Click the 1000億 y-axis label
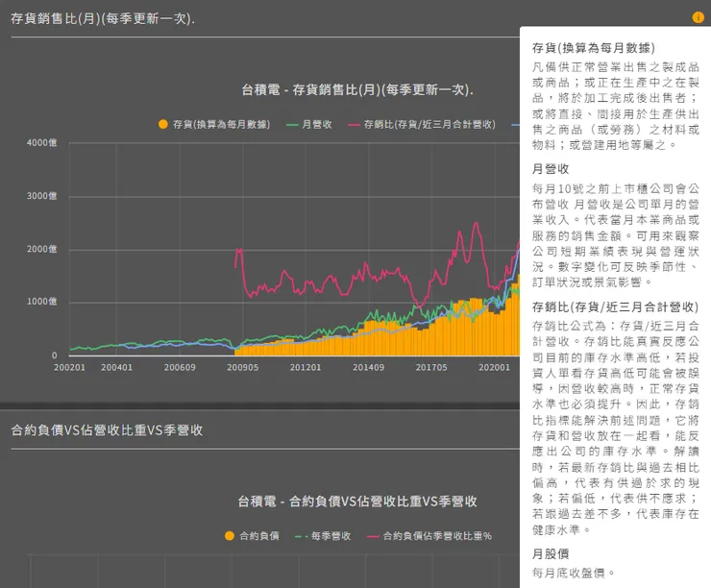The image size is (711, 588). coord(41,302)
